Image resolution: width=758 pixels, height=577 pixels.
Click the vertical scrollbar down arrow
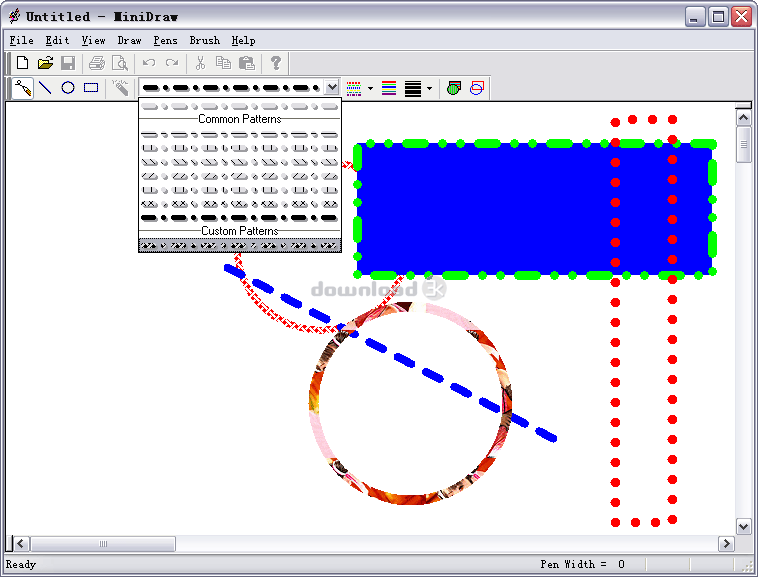click(743, 526)
